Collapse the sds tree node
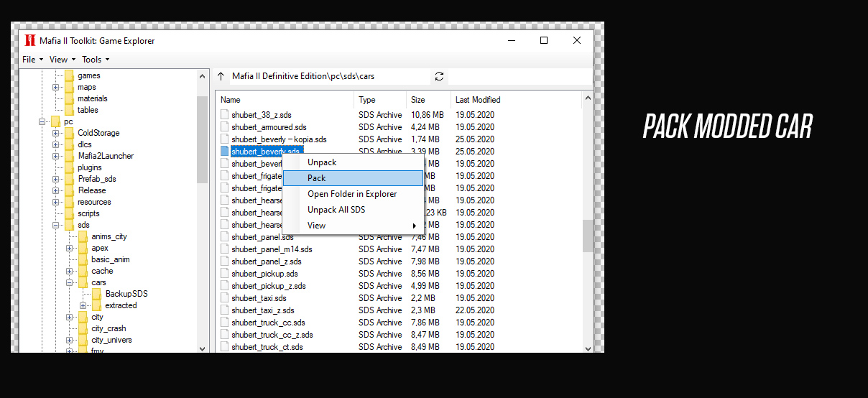The image size is (868, 398). click(x=56, y=225)
